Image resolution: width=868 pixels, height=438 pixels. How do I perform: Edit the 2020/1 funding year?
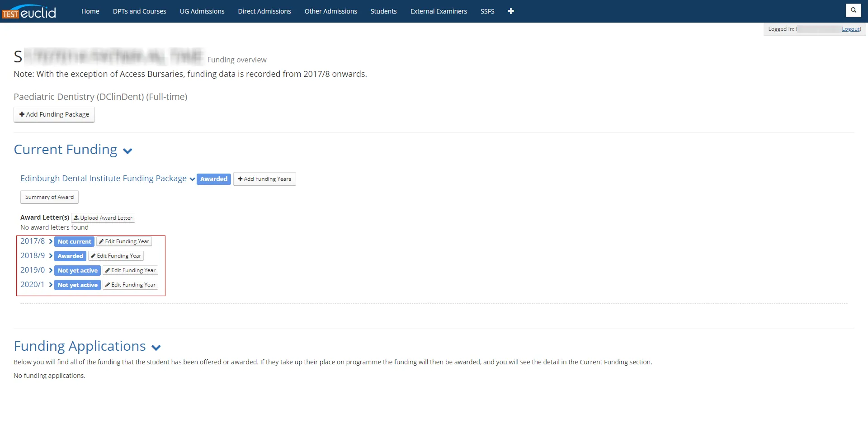click(x=130, y=285)
